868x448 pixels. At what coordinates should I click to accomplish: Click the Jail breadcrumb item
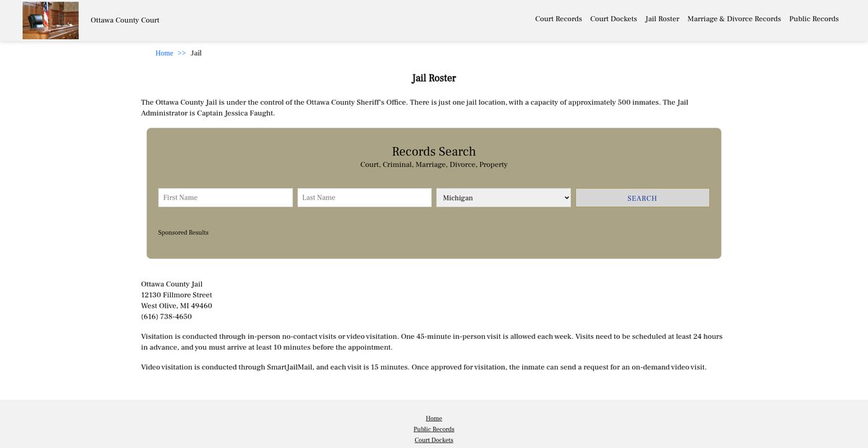coord(196,53)
